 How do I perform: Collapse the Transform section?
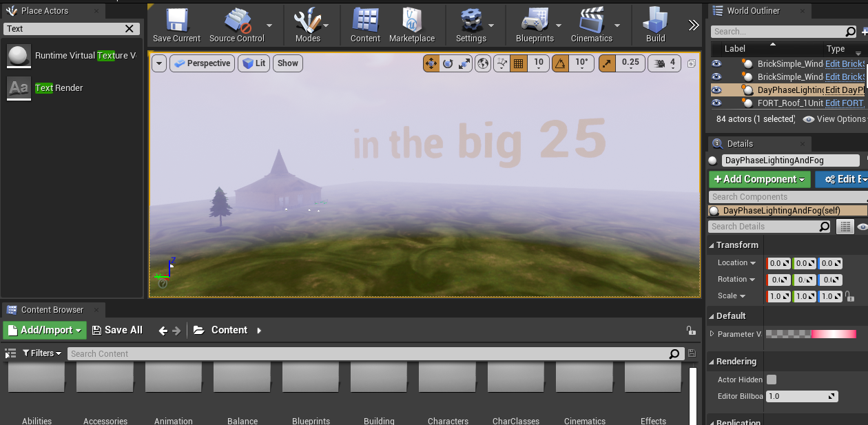712,245
